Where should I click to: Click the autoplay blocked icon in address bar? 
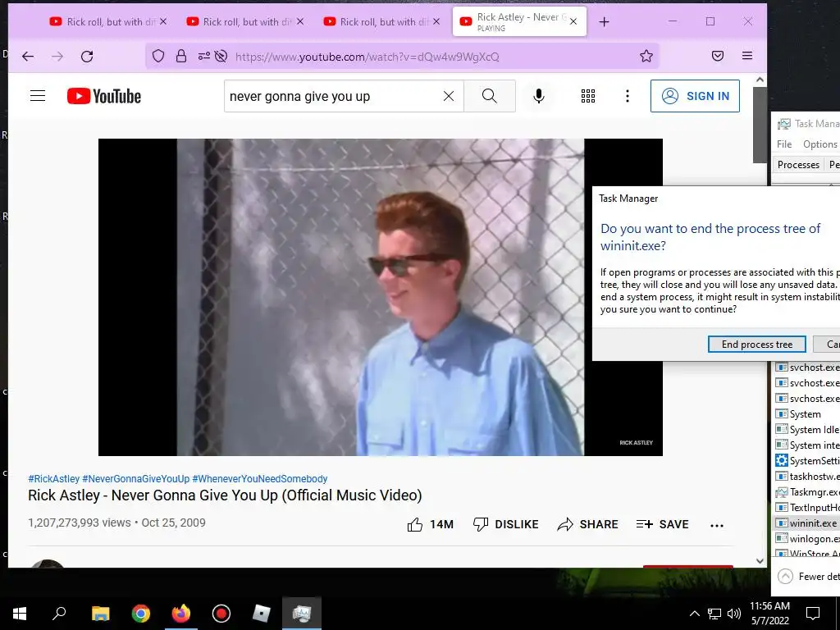pyautogui.click(x=221, y=56)
